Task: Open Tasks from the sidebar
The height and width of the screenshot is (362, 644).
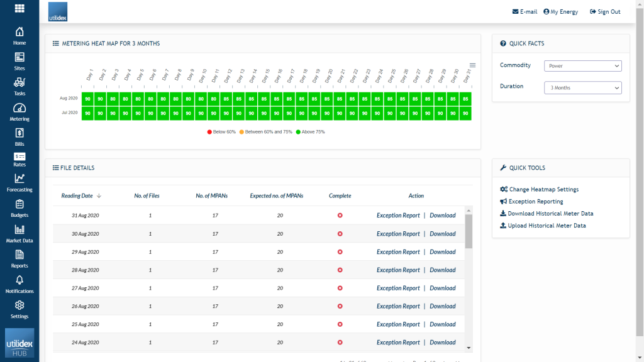Action: (19, 86)
